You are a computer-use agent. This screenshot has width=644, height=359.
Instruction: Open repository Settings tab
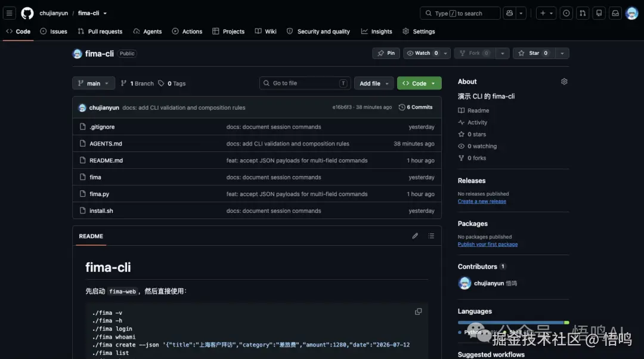[x=419, y=31]
